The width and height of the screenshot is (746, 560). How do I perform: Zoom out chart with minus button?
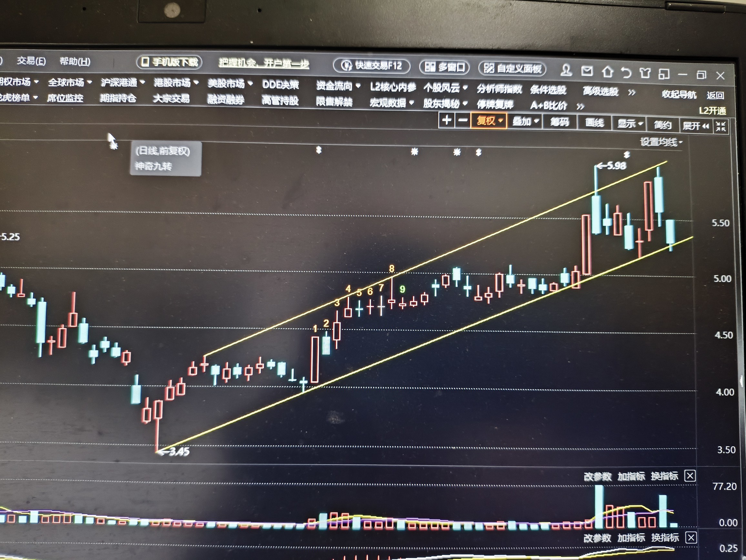463,120
